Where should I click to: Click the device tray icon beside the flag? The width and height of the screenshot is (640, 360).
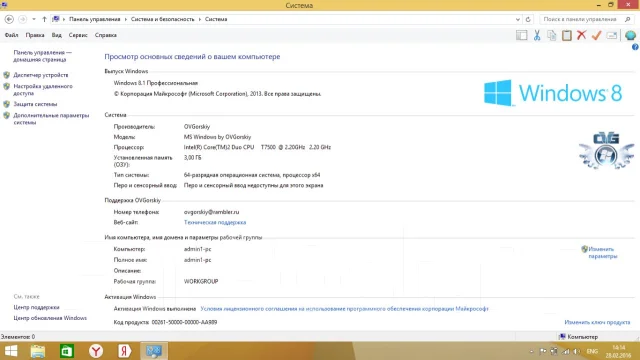pos(554,351)
